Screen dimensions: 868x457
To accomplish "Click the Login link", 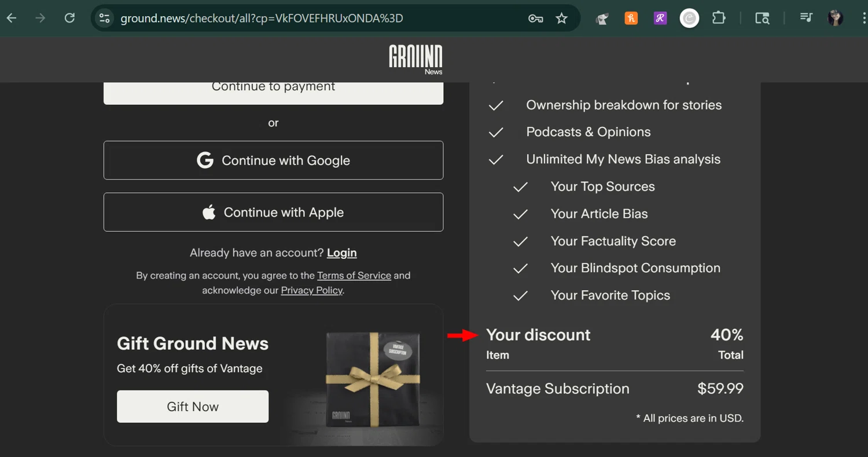I will (x=341, y=253).
